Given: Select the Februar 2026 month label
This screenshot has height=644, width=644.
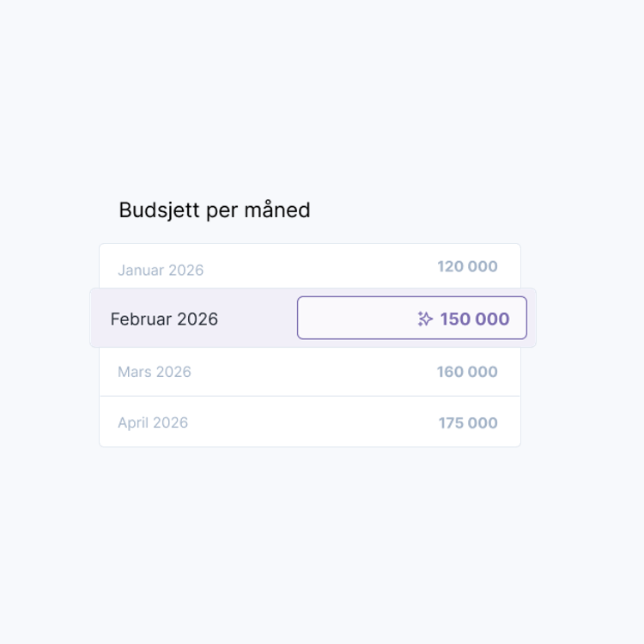Looking at the screenshot, I should [164, 319].
